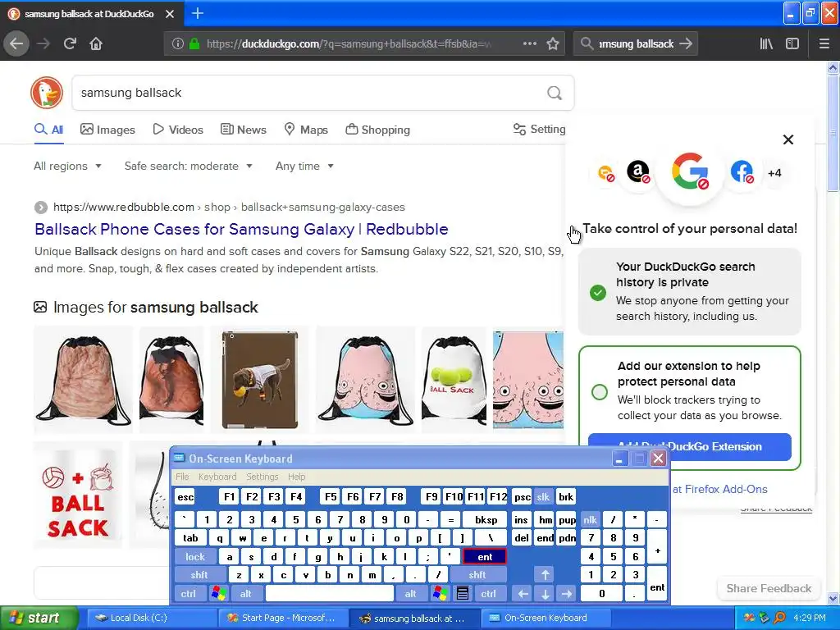Open page actions three-dot menu

pyautogui.click(x=529, y=43)
